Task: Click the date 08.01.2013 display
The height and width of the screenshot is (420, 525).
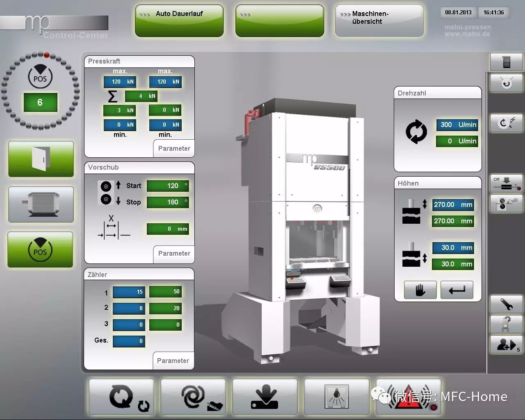Action: pyautogui.click(x=458, y=12)
